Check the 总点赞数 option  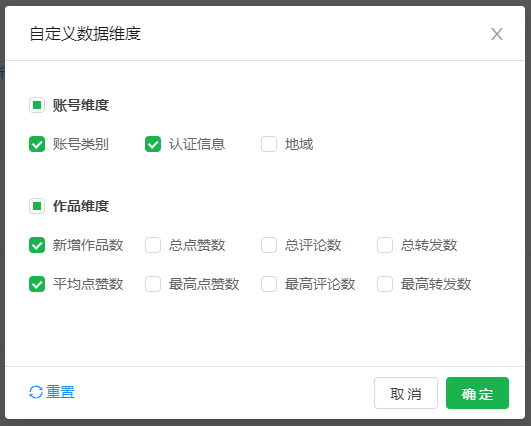[153, 245]
